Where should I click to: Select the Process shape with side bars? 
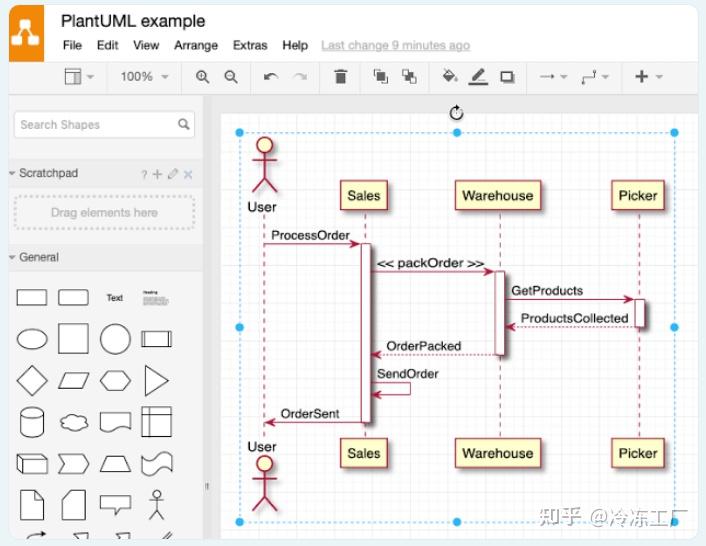click(x=156, y=339)
